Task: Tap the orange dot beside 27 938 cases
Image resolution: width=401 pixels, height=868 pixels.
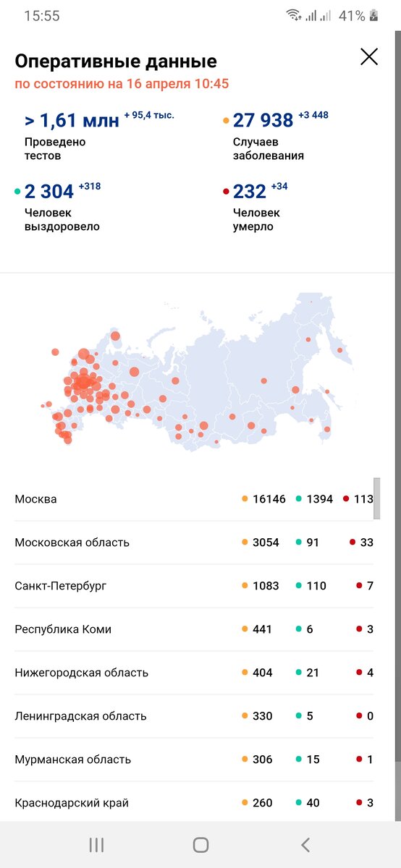Action: pyautogui.click(x=226, y=121)
